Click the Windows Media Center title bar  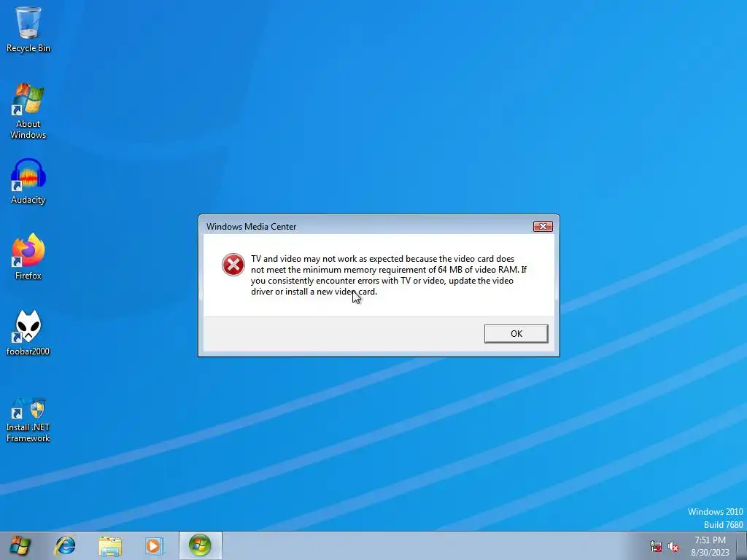(367, 226)
